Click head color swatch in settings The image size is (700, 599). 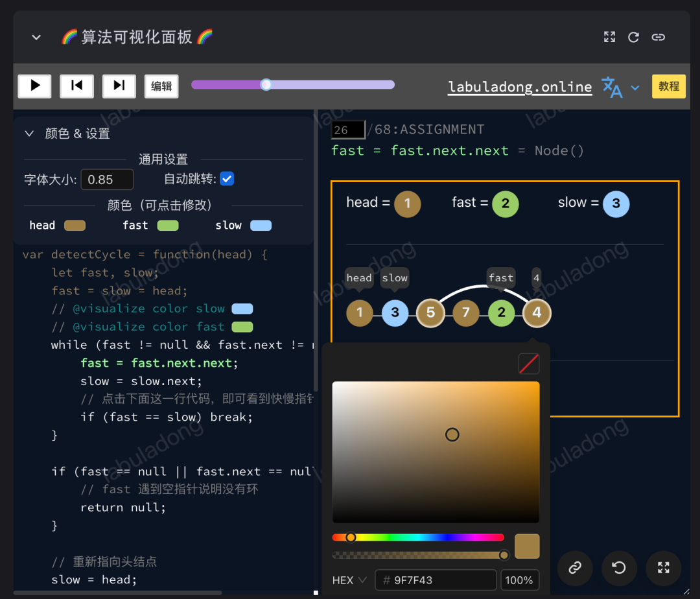coord(75,226)
